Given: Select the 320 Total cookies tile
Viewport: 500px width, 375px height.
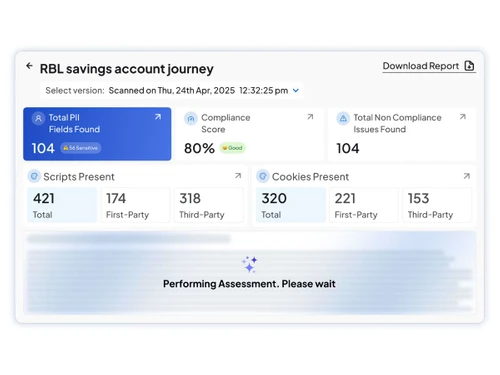Looking at the screenshot, I should (291, 205).
